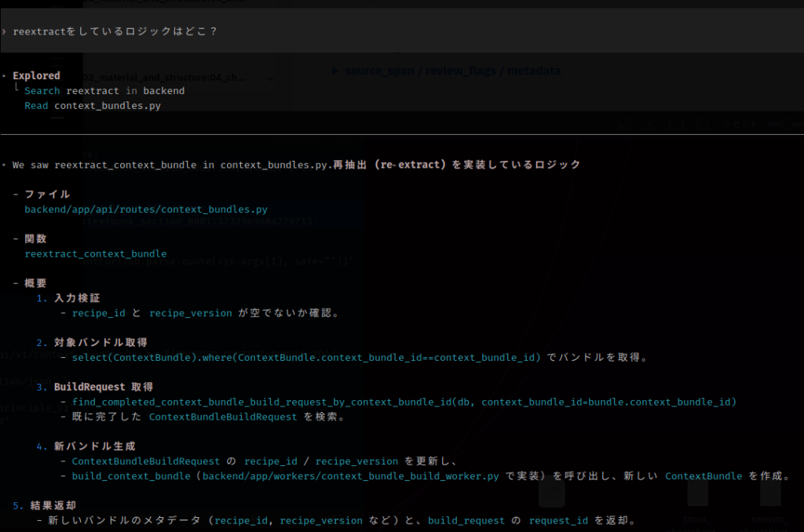The width and height of the screenshot is (804, 532).
Task: Click 'context_bundles.py' in the Read line
Action: [108, 106]
